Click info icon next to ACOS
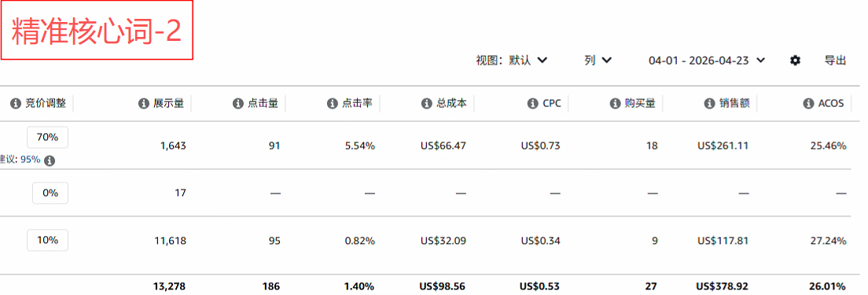The width and height of the screenshot is (868, 295). 808,104
